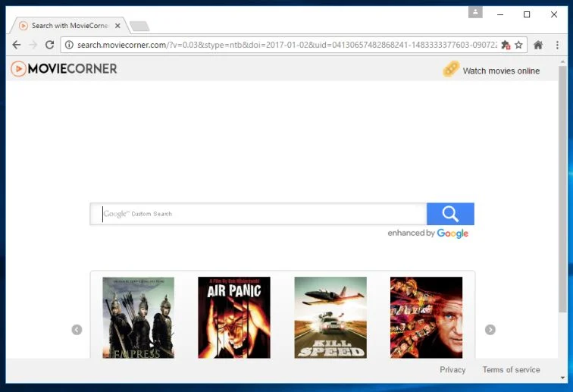Click the user profile icon in title bar
573x392 pixels.
point(475,12)
